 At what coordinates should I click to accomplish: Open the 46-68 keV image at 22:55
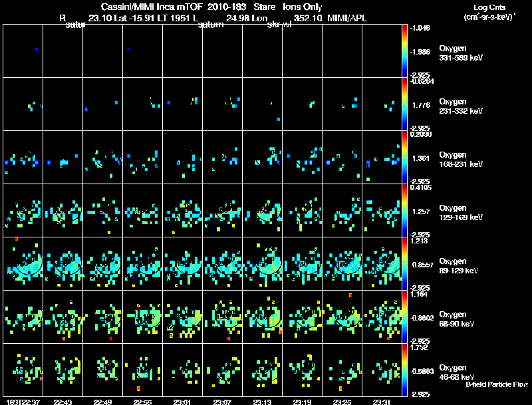pos(143,370)
